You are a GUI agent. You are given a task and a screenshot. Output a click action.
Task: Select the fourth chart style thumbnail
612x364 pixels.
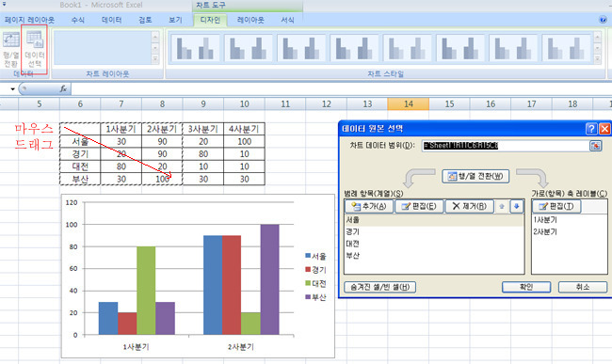(354, 48)
